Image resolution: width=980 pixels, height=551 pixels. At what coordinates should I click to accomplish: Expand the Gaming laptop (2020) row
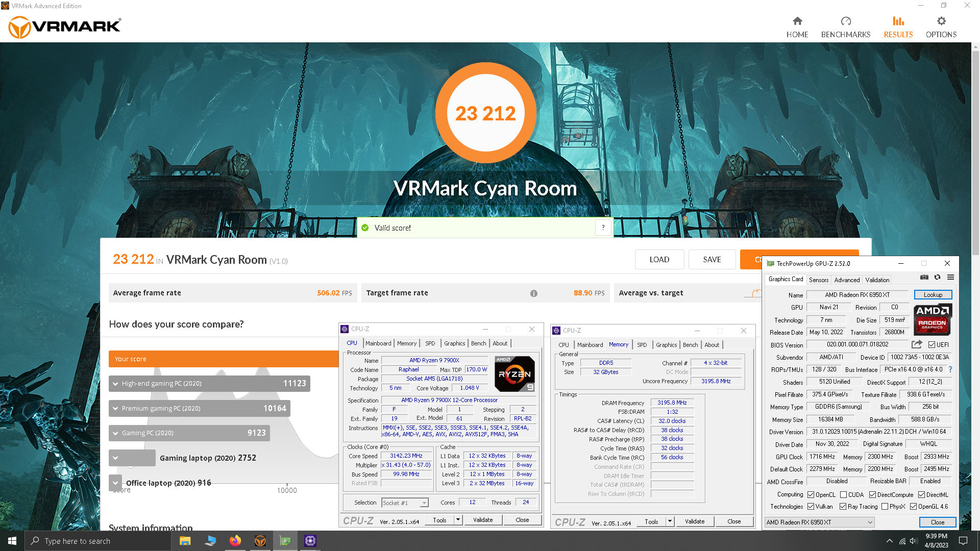[x=132, y=458]
